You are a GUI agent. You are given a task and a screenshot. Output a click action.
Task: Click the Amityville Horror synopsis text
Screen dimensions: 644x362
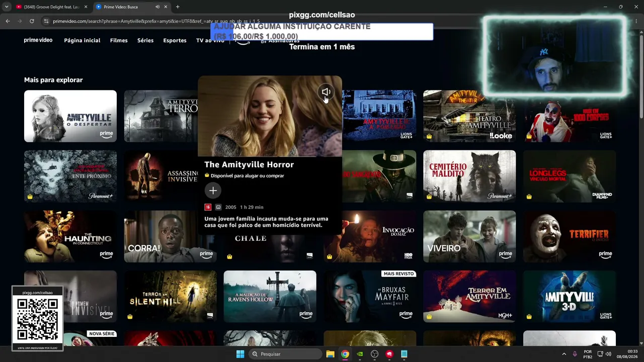(x=266, y=222)
